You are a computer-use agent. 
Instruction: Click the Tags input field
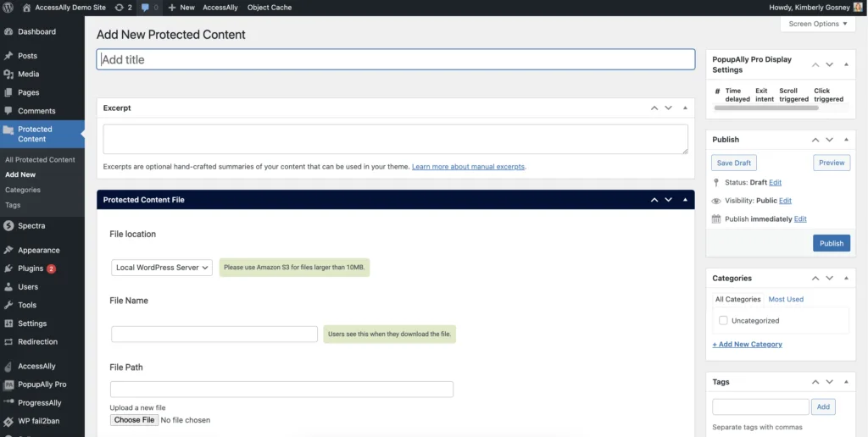(x=760, y=407)
